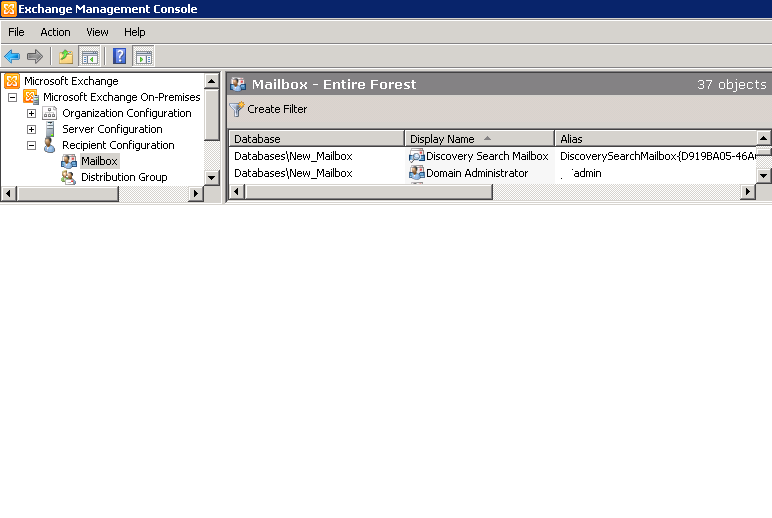Click the Microsoft Exchange On-Premises icon
This screenshot has height=518, width=772.
point(31,97)
